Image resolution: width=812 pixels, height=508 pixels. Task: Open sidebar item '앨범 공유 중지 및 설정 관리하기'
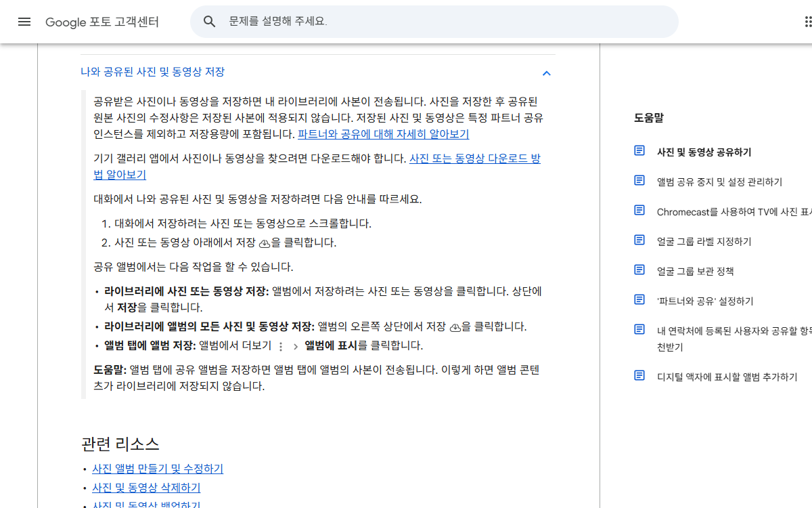click(719, 182)
